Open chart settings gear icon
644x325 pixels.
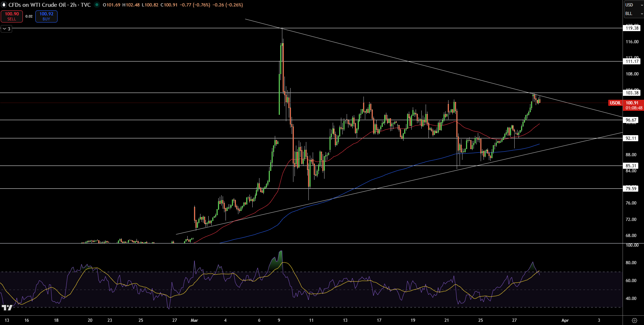[x=635, y=320]
